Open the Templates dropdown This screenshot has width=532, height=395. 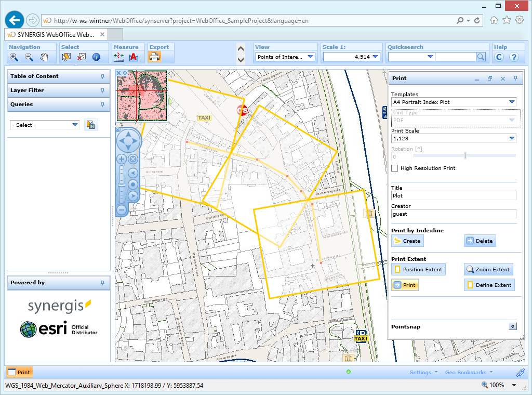pyautogui.click(x=512, y=102)
